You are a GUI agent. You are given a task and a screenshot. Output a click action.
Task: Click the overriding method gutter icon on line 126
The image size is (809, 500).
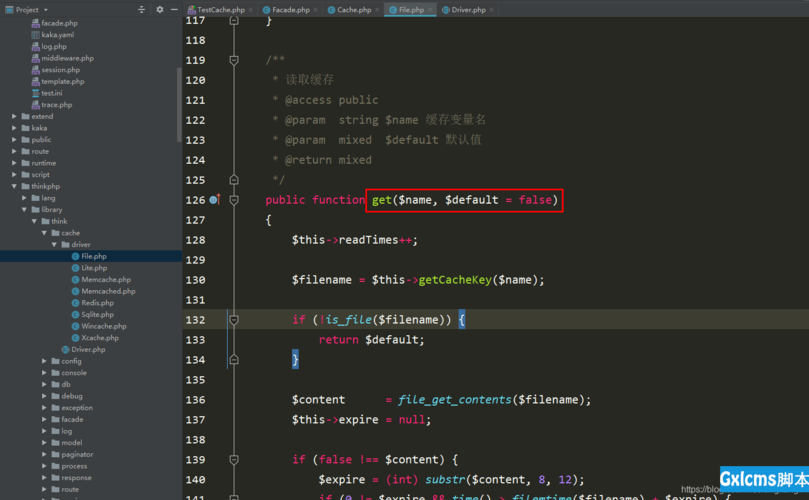(x=215, y=199)
